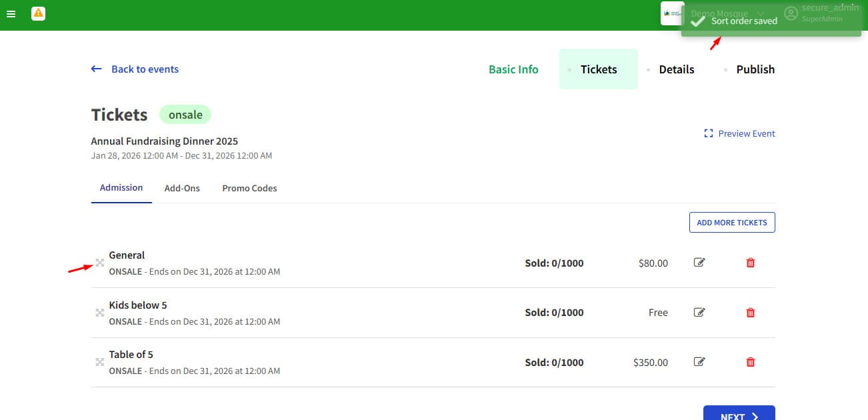Click the Next button
This screenshot has height=420, width=868.
click(739, 414)
